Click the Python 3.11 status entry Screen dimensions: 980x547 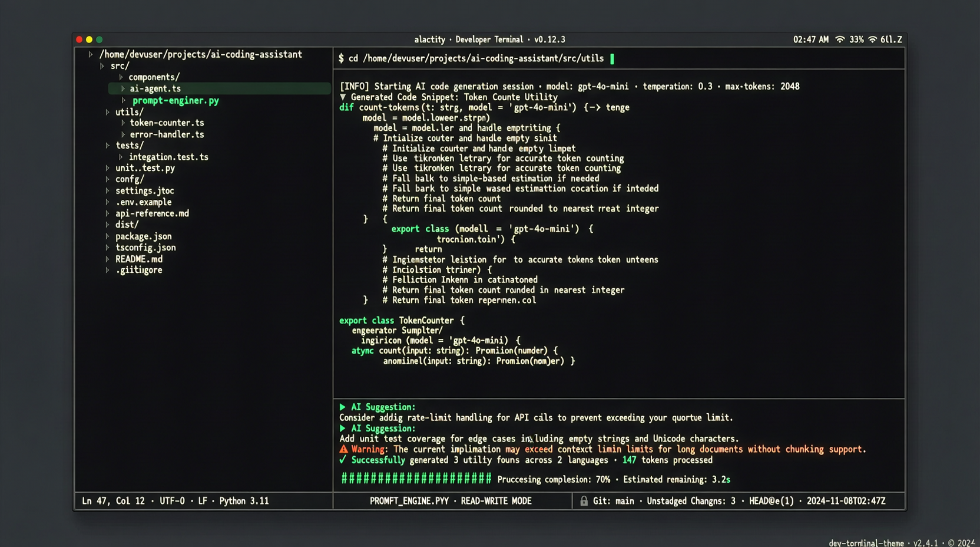tap(244, 501)
